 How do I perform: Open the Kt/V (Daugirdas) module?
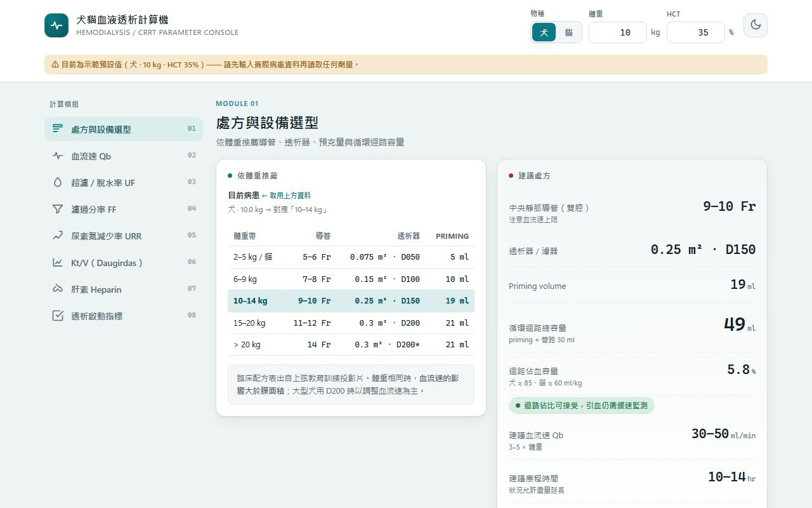tap(124, 262)
